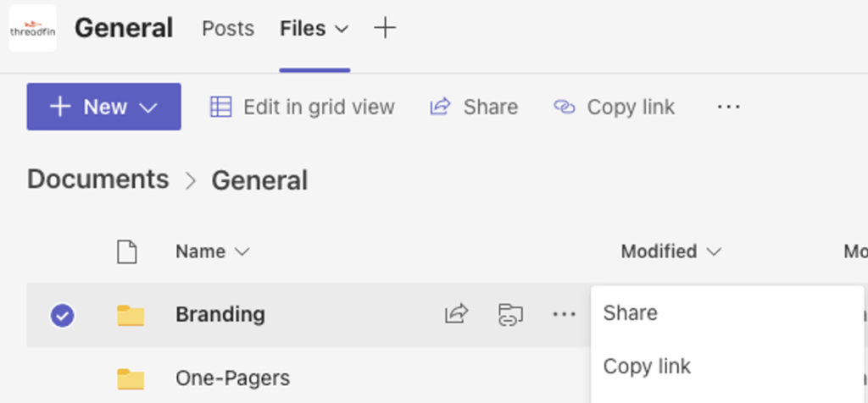Screen dimensions: 868x403
Task: Click share icon on Branding row
Action: (x=457, y=315)
